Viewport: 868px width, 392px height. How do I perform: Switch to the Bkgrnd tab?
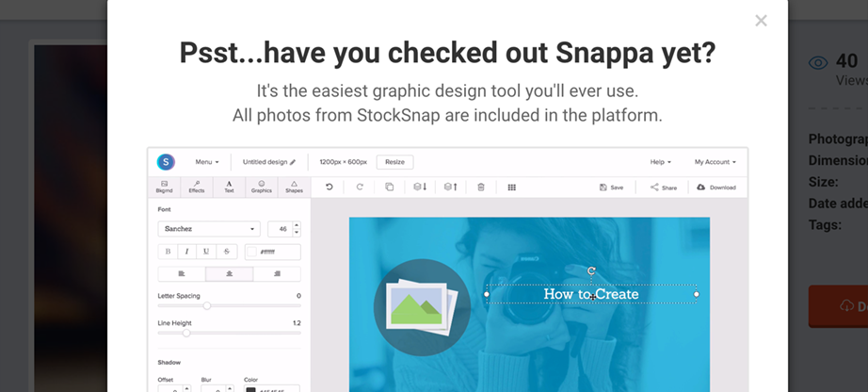165,187
